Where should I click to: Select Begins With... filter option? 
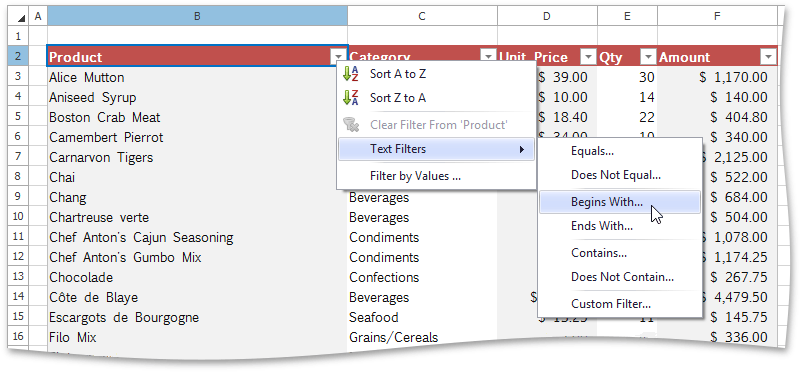pos(619,202)
